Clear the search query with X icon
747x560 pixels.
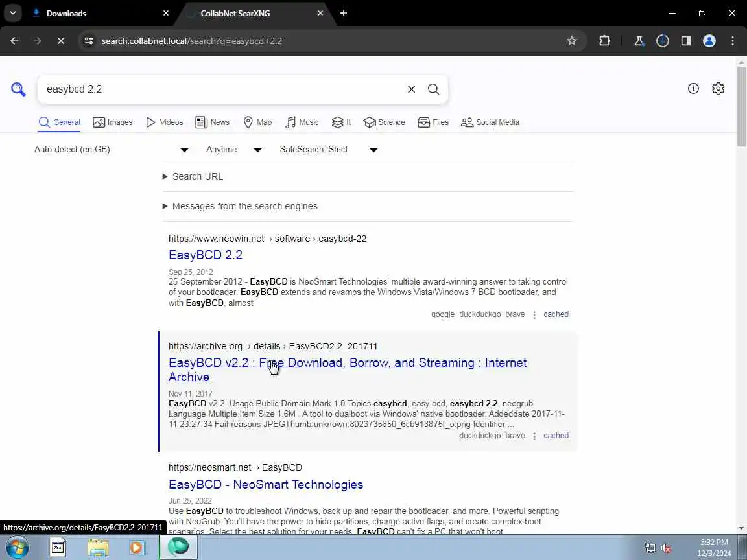(x=411, y=89)
